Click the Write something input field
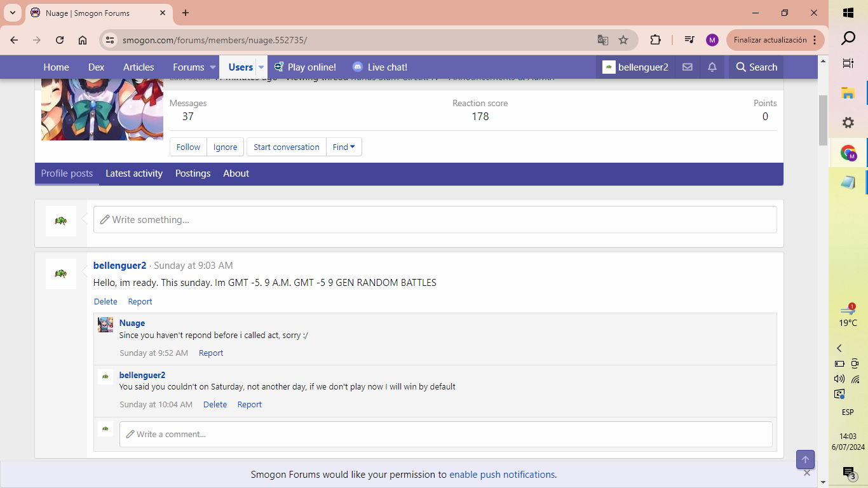The image size is (868, 488). pos(435,220)
